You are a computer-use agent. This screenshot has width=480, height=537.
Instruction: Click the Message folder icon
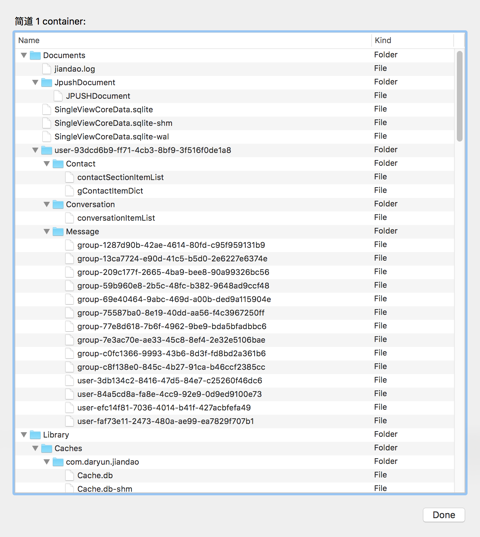point(58,232)
